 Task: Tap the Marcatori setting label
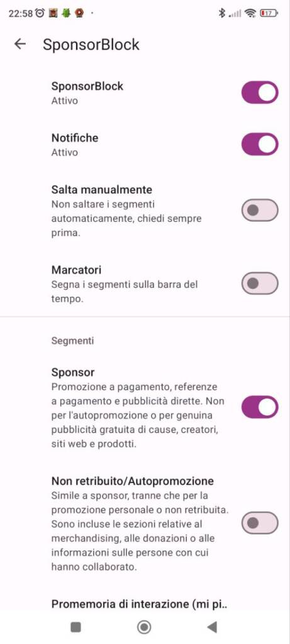(76, 270)
